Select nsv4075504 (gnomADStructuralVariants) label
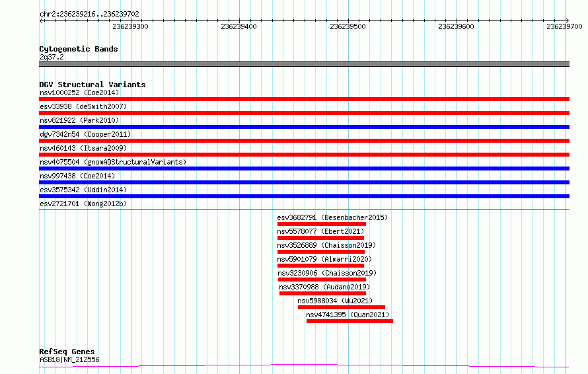Image resolution: width=588 pixels, height=374 pixels. [x=113, y=162]
